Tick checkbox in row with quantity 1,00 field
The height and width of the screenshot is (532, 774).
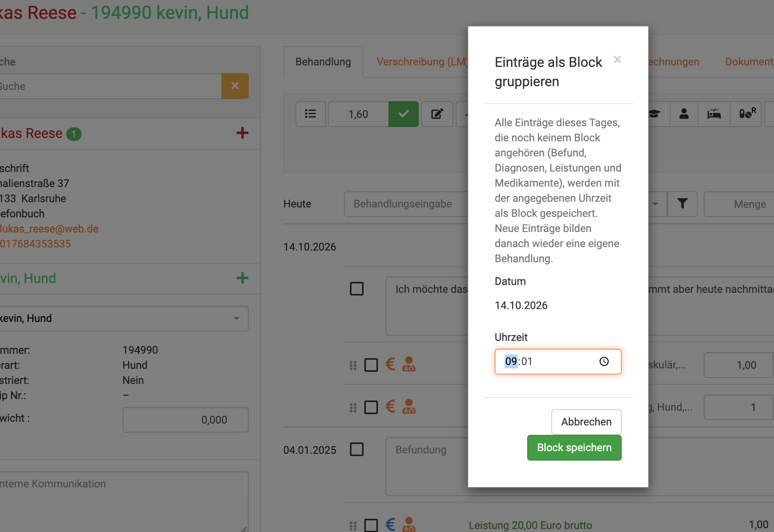click(371, 365)
